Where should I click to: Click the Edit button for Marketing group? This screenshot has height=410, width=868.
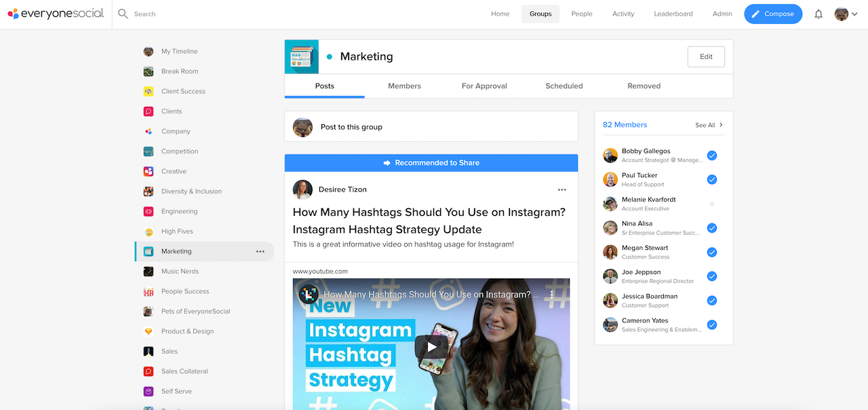[x=706, y=56]
